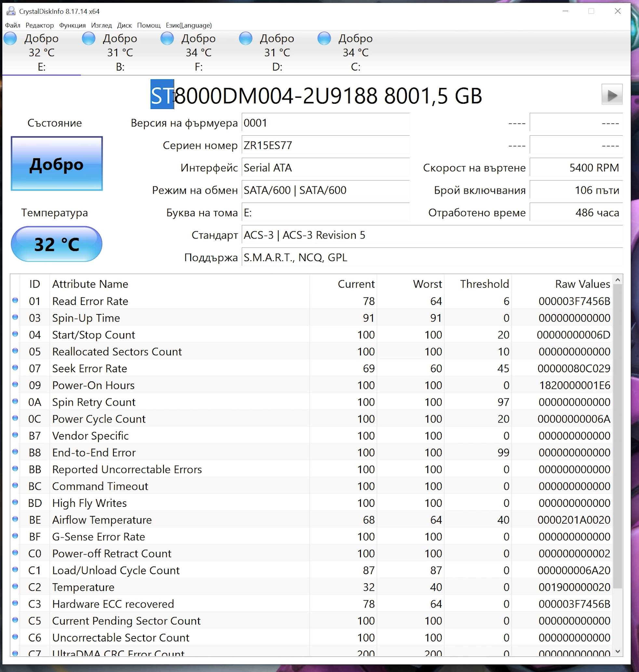Minimize the CrystalDiskInfo window
The image size is (639, 672).
(x=566, y=11)
